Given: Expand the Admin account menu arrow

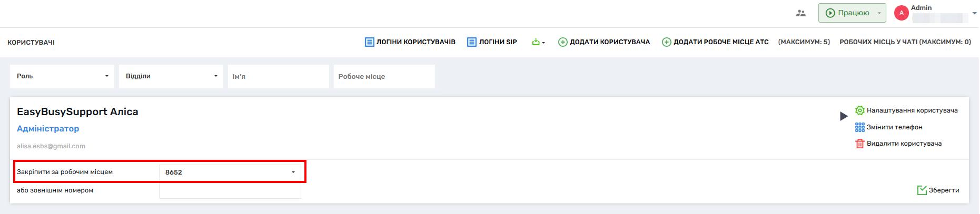Looking at the screenshot, I should click(x=974, y=14).
